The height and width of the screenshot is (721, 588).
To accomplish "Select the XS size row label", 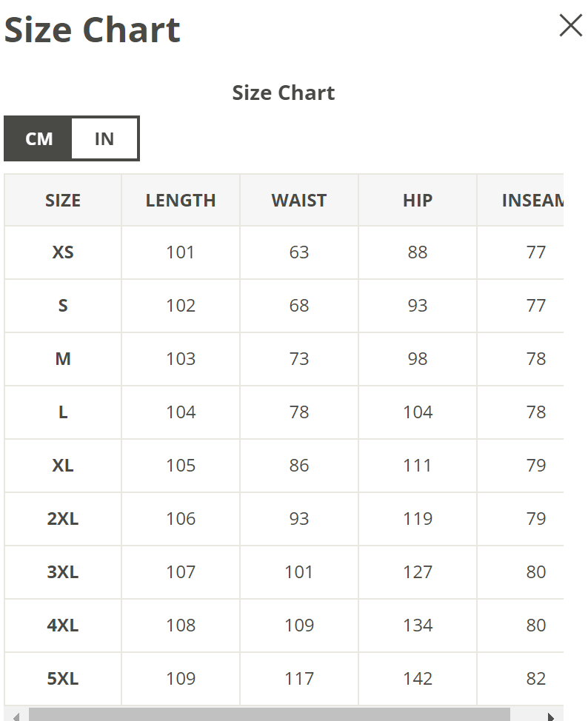I will 63,252.
